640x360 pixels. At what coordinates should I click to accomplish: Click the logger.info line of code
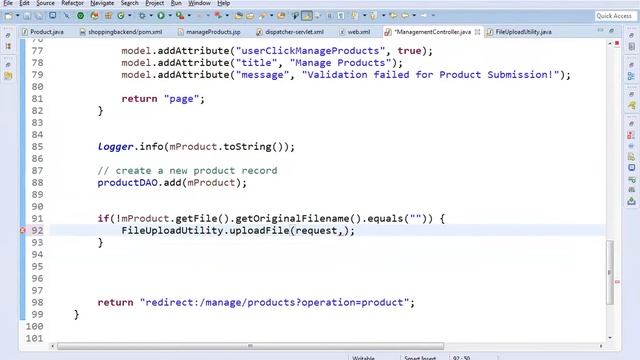(x=196, y=147)
